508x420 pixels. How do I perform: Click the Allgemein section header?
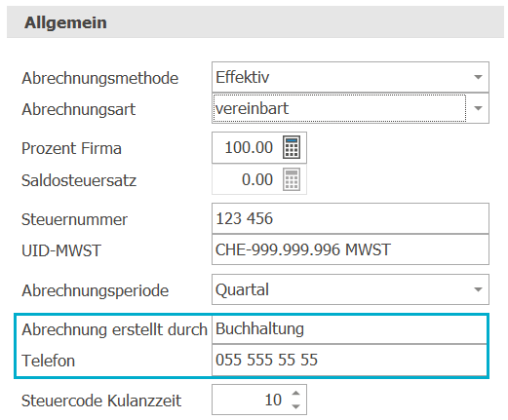click(255, 22)
